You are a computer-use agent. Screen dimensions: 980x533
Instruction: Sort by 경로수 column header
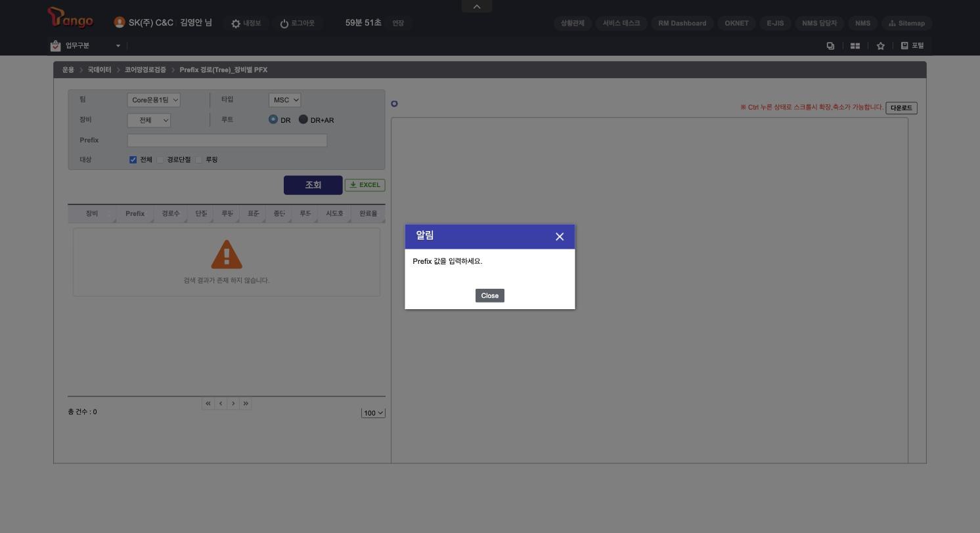pos(171,213)
